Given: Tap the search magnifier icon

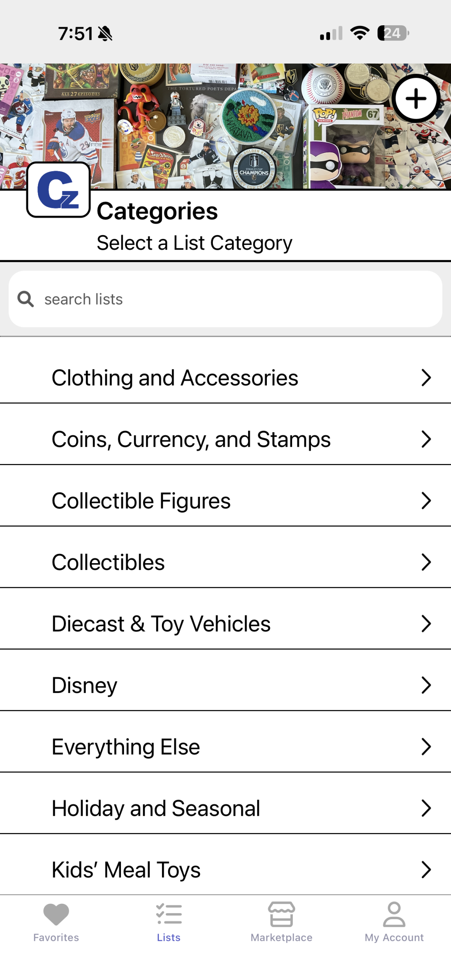Looking at the screenshot, I should click(26, 299).
